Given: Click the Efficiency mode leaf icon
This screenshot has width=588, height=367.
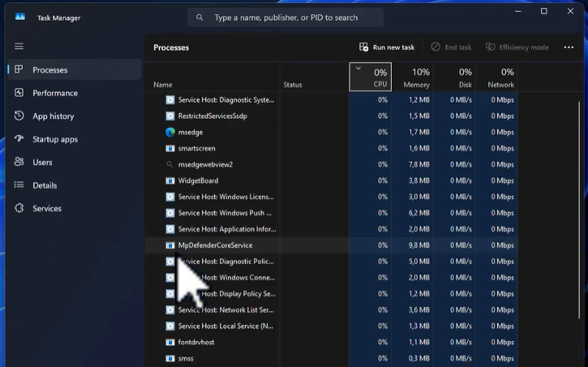Looking at the screenshot, I should pyautogui.click(x=490, y=47).
